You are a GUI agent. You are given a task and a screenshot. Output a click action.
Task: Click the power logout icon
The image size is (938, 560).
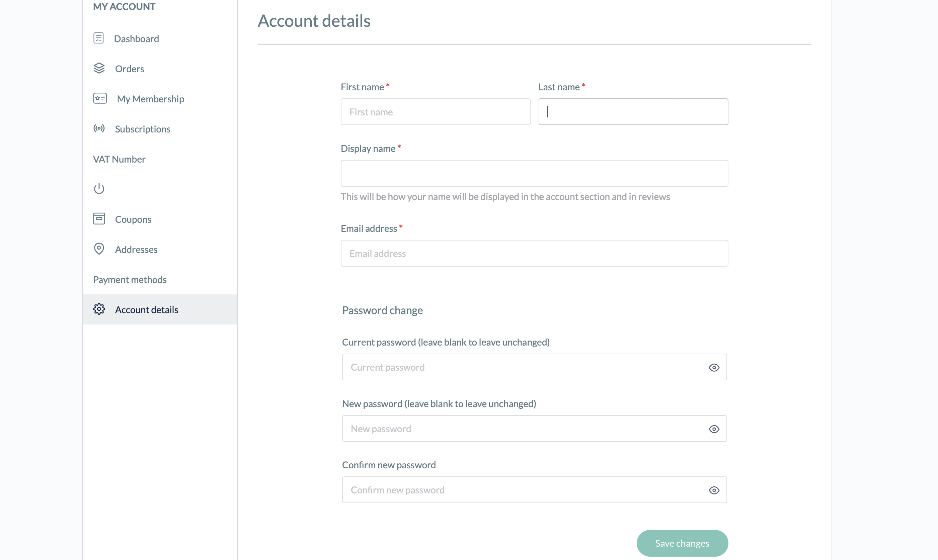(x=99, y=188)
